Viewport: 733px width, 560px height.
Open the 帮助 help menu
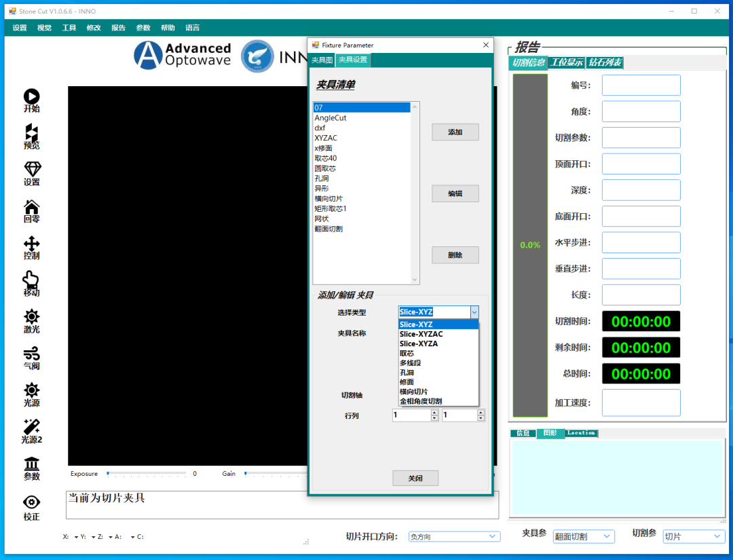[168, 28]
